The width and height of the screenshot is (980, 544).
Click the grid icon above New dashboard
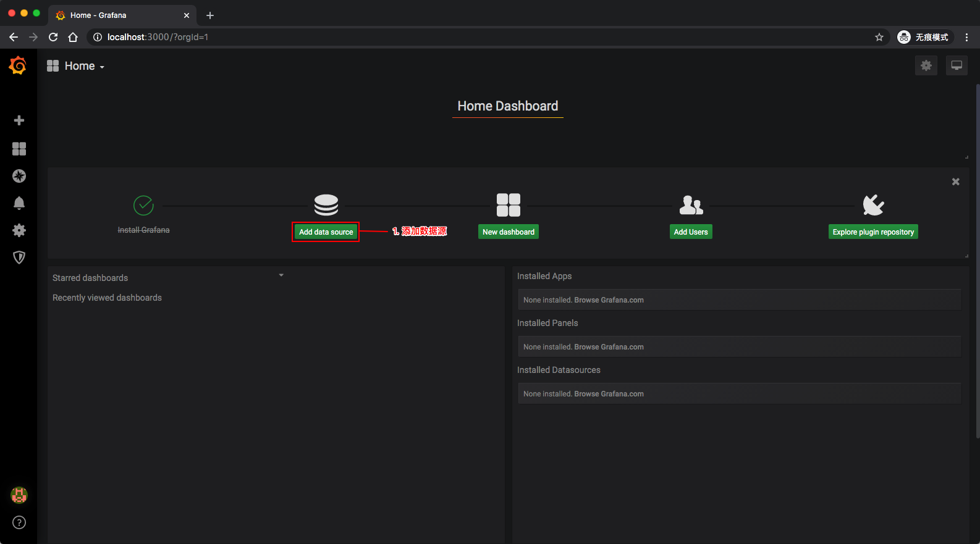(x=509, y=205)
